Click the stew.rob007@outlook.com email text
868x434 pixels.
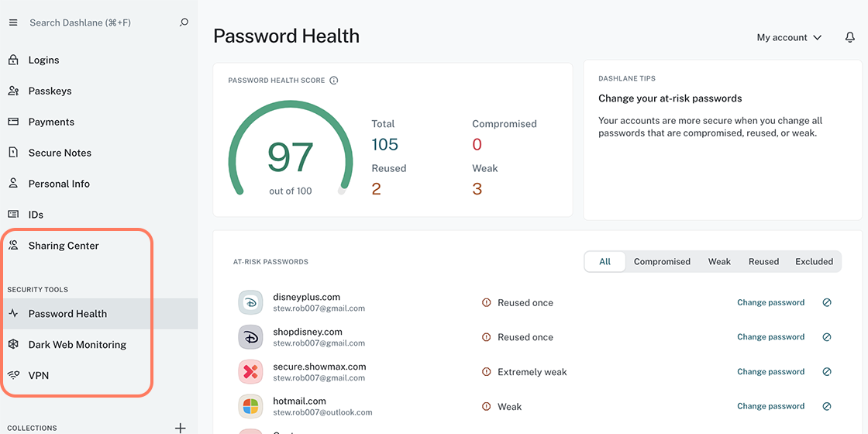(322, 412)
